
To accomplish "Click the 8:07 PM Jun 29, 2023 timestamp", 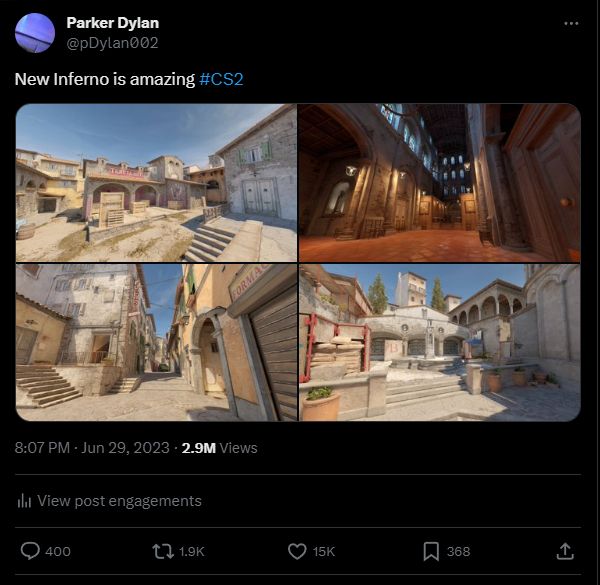I will [x=92, y=448].
